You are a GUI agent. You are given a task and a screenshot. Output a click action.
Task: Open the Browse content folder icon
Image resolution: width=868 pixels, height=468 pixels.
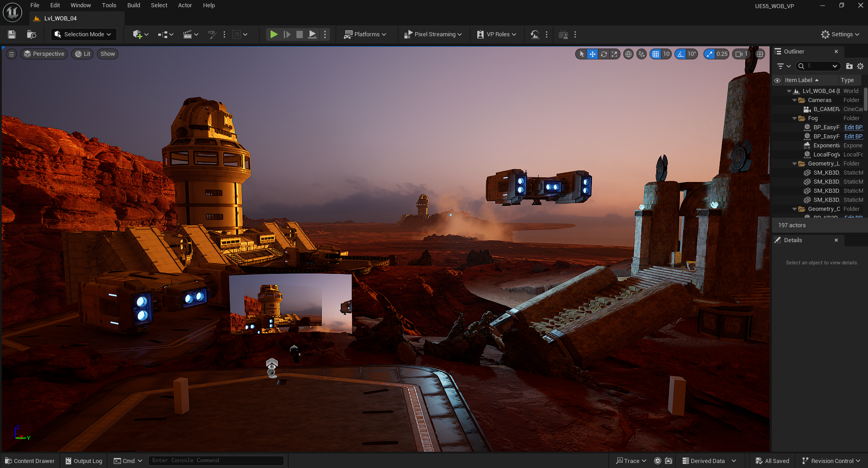(x=31, y=34)
